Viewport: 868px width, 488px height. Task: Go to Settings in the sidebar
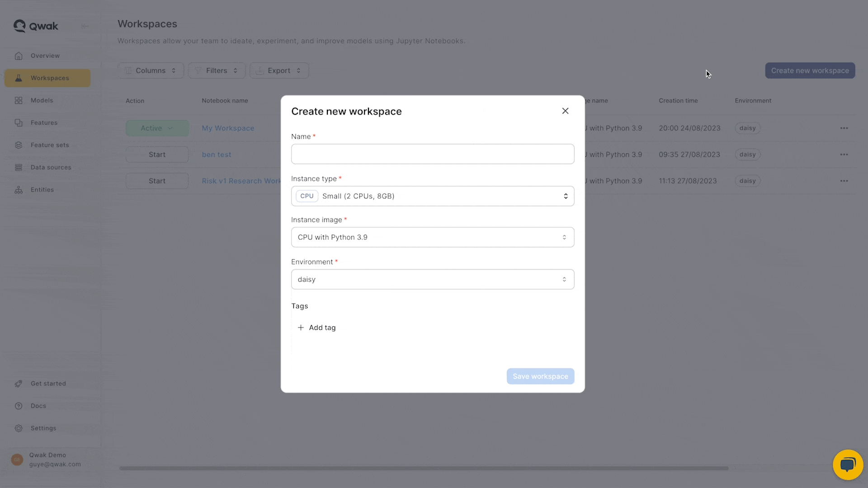click(43, 428)
